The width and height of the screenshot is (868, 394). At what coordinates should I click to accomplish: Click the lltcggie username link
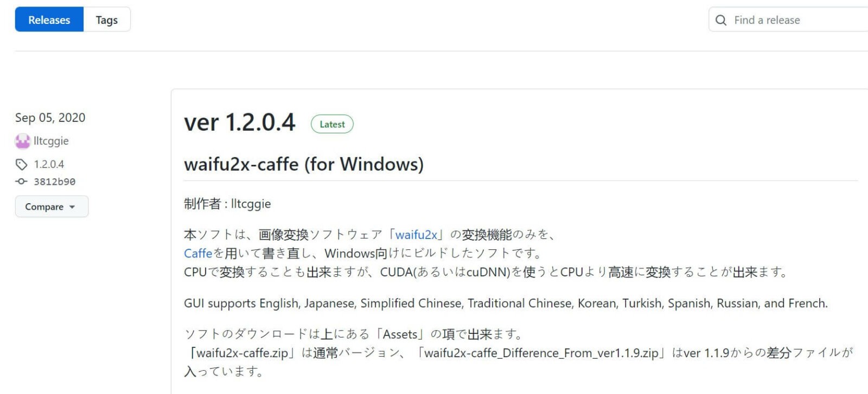[51, 141]
